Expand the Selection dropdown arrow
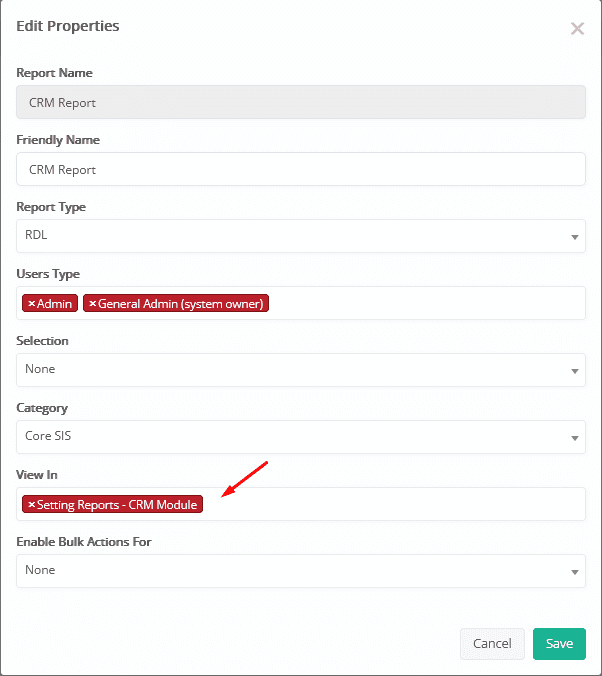The height and width of the screenshot is (676, 602). [x=574, y=371]
